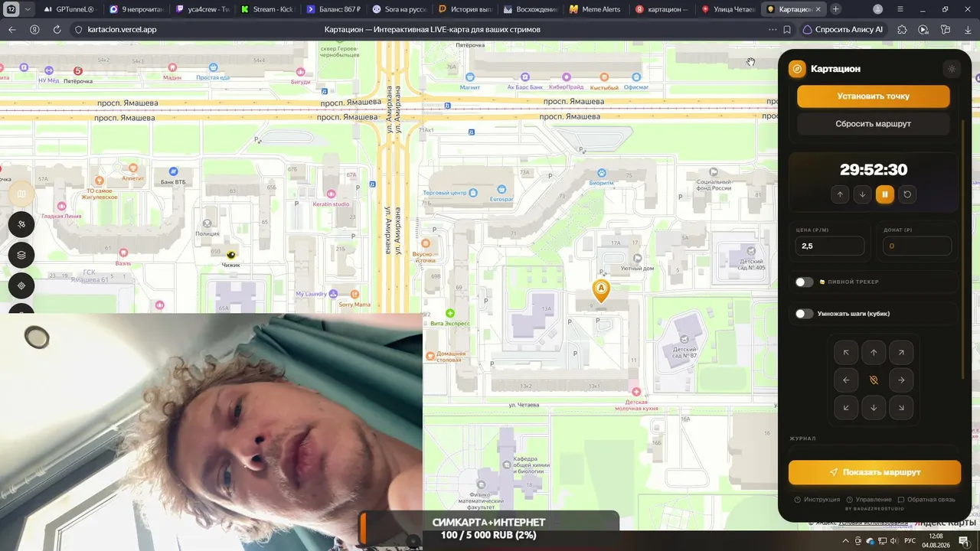The image size is (980, 551).
Task: Click the РУС keyboard language indicator
Action: pyautogui.click(x=910, y=541)
